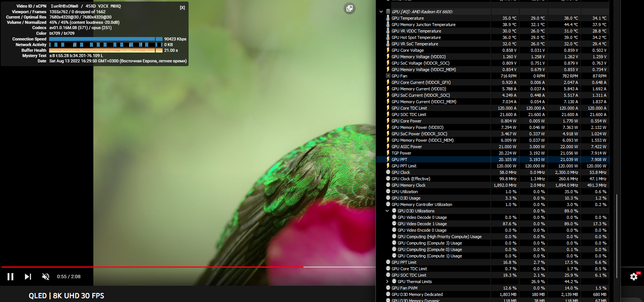Unmute the video with the speaker button

(x=46, y=277)
